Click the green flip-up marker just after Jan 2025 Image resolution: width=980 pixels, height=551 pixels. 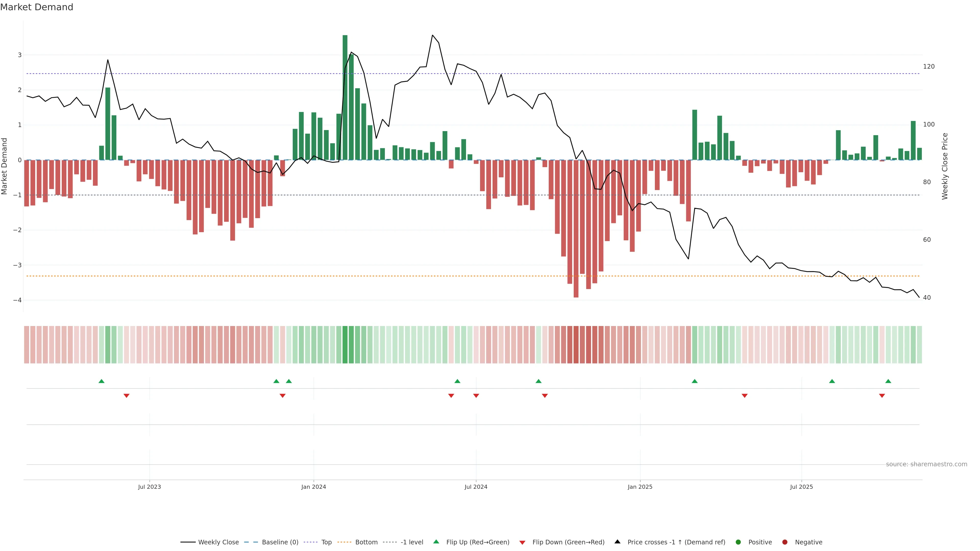tap(694, 381)
